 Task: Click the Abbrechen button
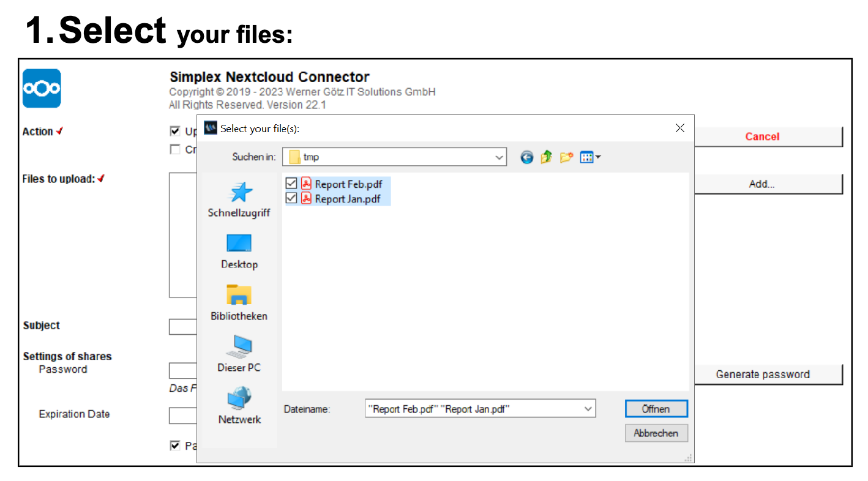pyautogui.click(x=656, y=433)
